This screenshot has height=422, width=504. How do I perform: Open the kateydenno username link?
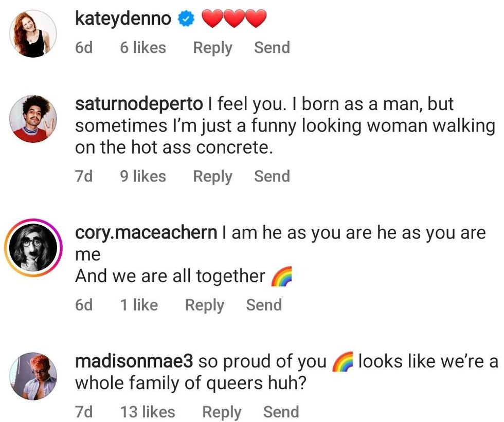(x=123, y=20)
